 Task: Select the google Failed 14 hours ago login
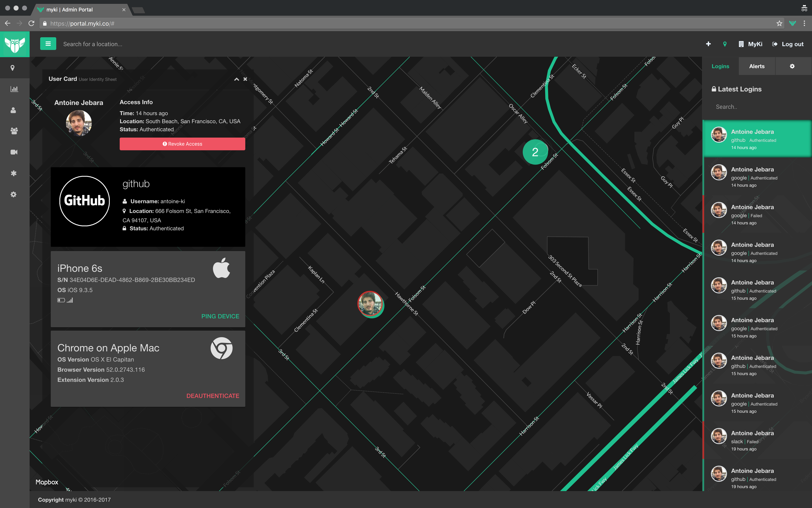pyautogui.click(x=757, y=214)
